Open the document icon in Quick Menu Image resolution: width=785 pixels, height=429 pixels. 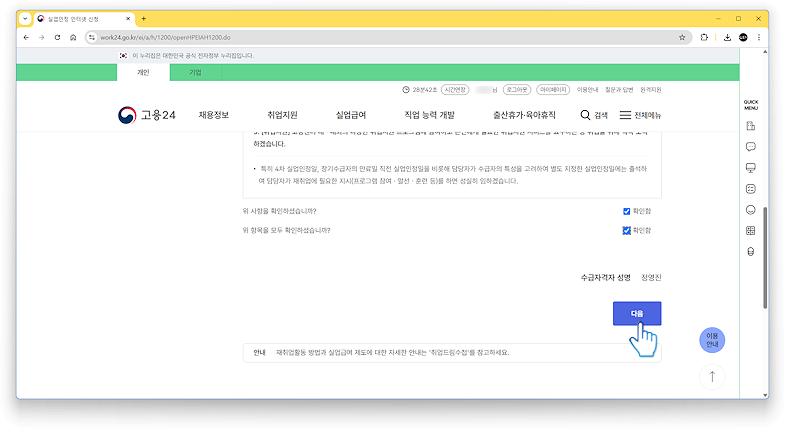tap(750, 126)
